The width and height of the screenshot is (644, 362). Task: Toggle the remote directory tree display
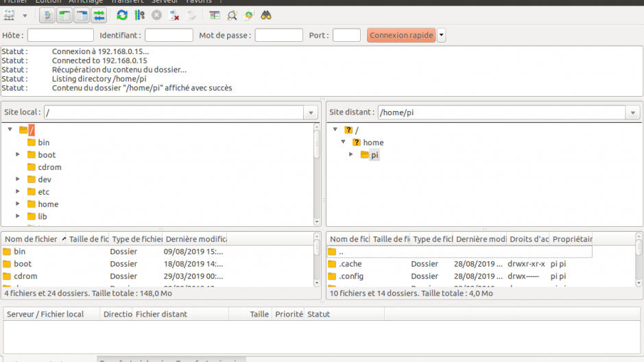82,16
